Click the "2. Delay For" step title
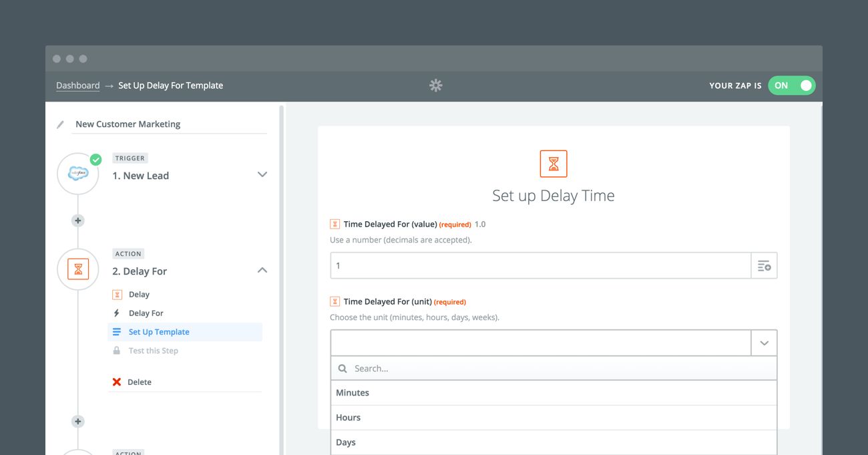Viewport: 868px width, 455px height. [140, 271]
